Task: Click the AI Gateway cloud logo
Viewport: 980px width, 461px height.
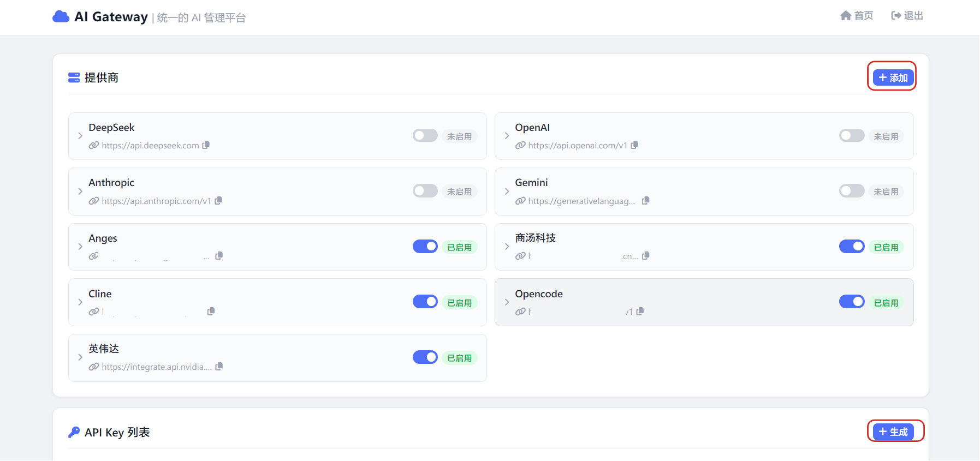Action: click(x=61, y=17)
